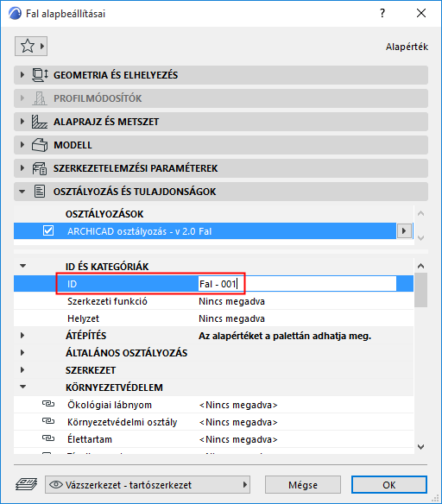Expand the Szerkezet group

pos(22,369)
